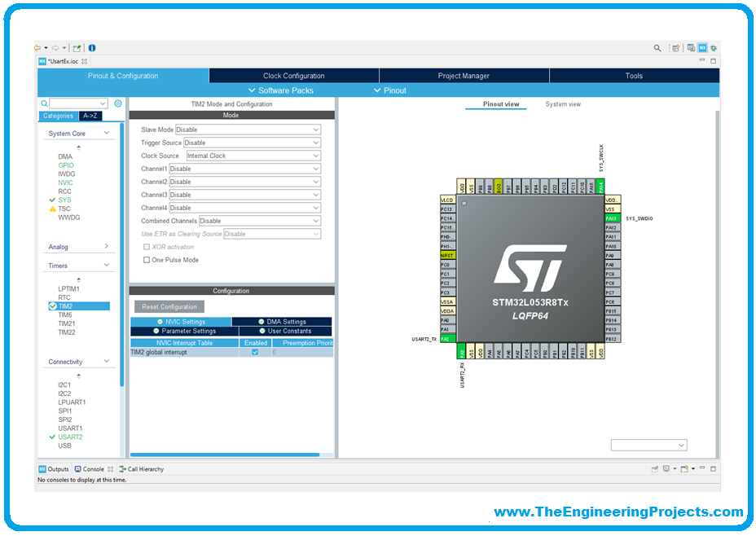The image size is (756, 536).
Task: Click the yellow NRST pin on chip
Action: 448,256
